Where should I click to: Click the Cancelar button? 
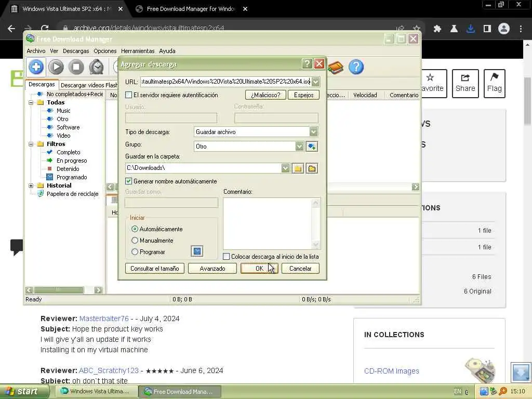(x=300, y=269)
